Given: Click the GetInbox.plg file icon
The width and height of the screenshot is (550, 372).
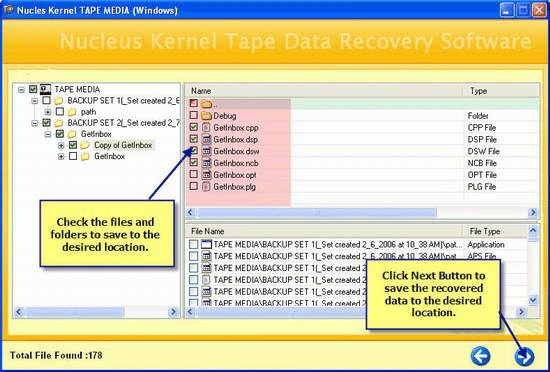Looking at the screenshot, I should pyautogui.click(x=207, y=187).
